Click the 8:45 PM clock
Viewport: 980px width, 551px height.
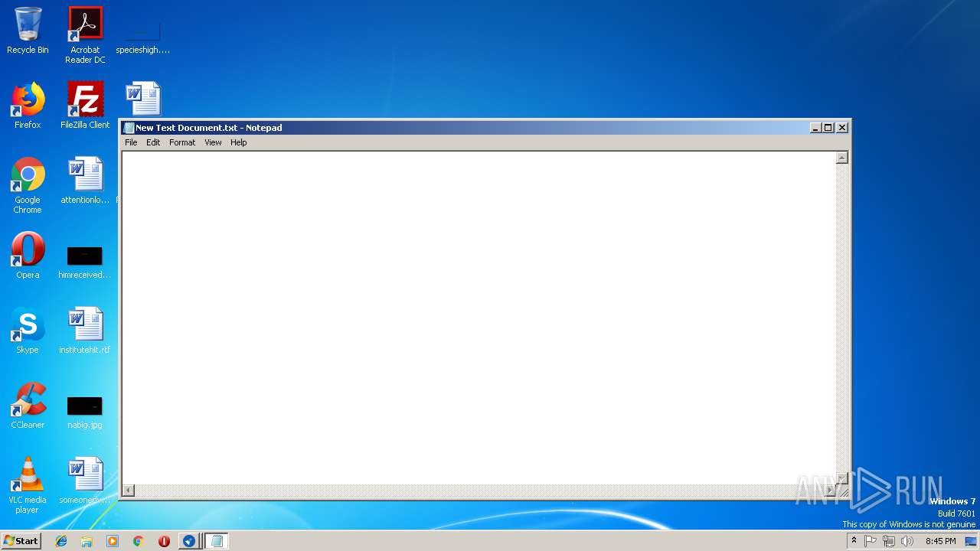940,541
